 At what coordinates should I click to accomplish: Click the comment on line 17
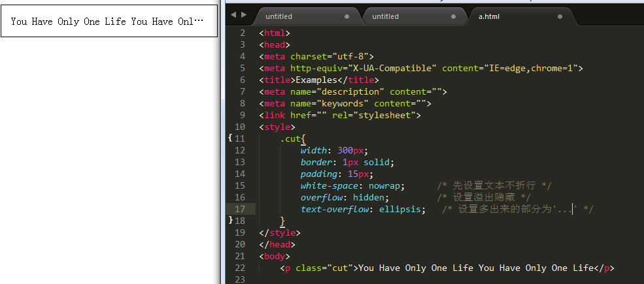tap(518, 210)
